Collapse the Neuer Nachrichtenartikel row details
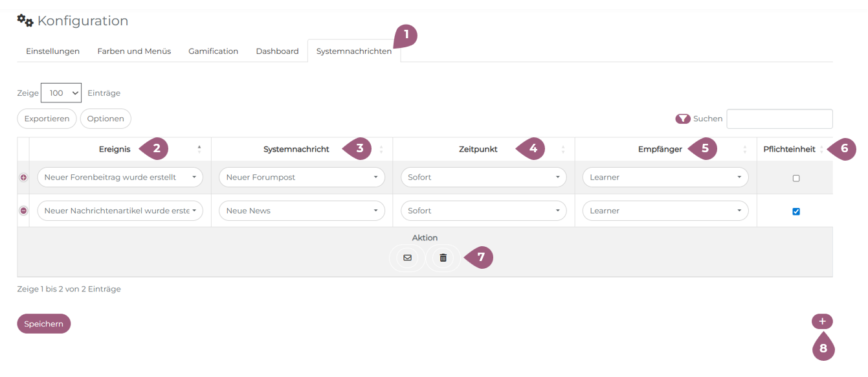The image size is (868, 377). tap(24, 211)
